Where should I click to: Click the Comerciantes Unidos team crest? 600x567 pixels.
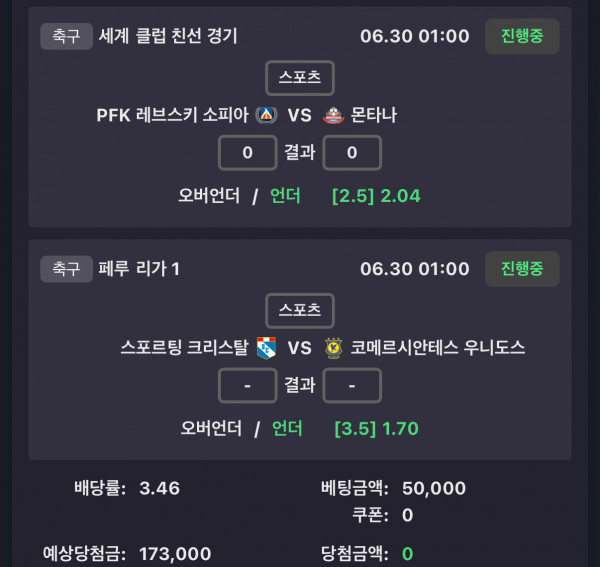pos(333,348)
